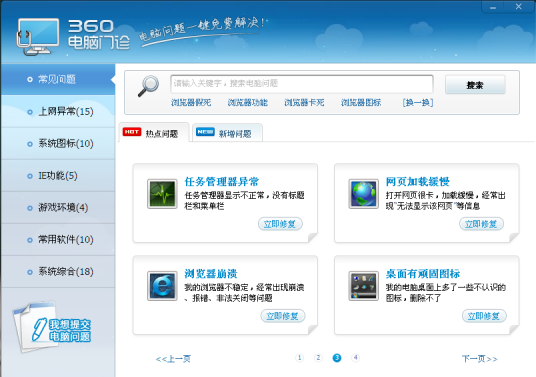Click the 360电脑门诊 computer logo

(38, 37)
